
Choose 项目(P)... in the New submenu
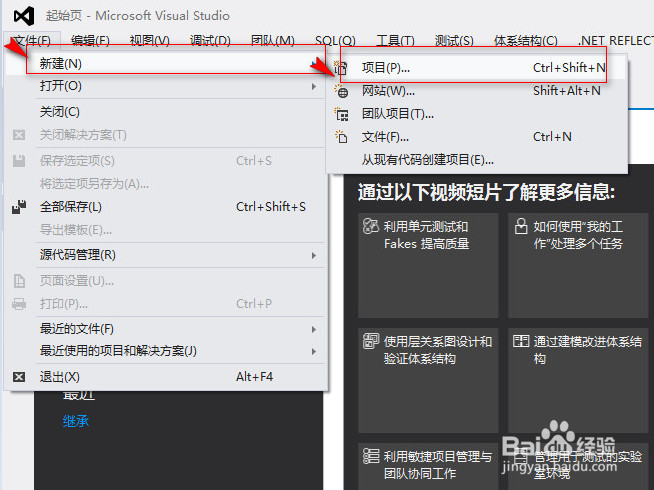pos(477,68)
